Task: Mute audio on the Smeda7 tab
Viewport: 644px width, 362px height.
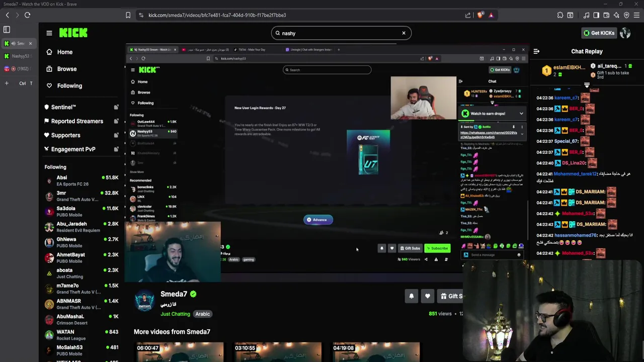Action: (14, 43)
